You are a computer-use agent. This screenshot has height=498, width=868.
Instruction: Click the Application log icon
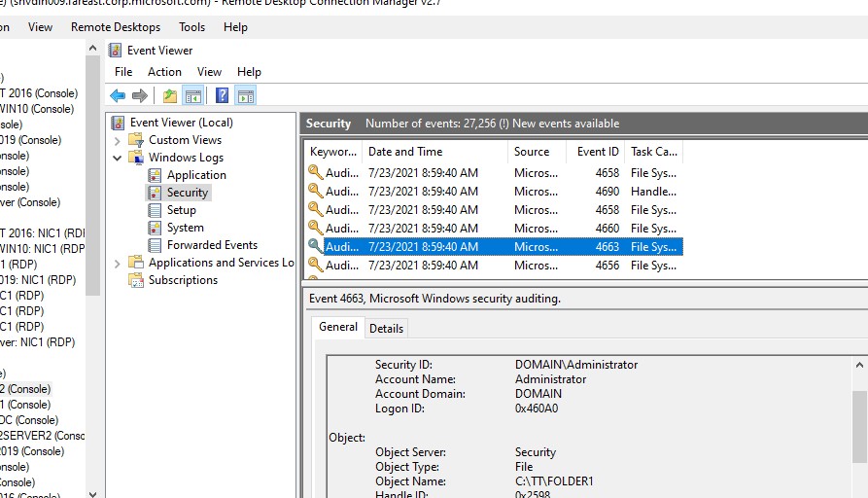(x=155, y=175)
